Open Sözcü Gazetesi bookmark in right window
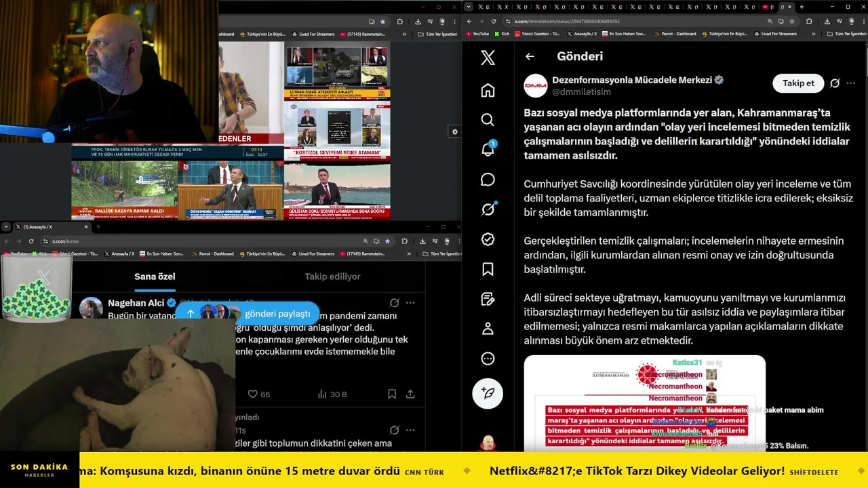 [537, 34]
